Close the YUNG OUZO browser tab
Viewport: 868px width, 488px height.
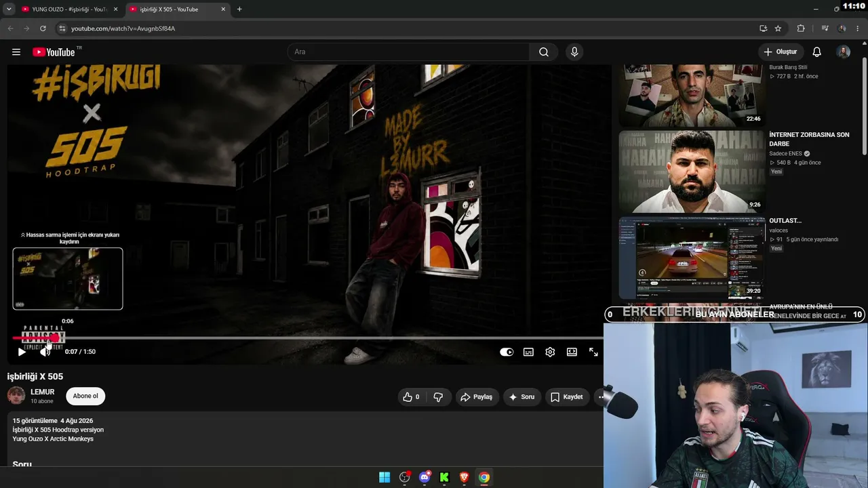116,9
